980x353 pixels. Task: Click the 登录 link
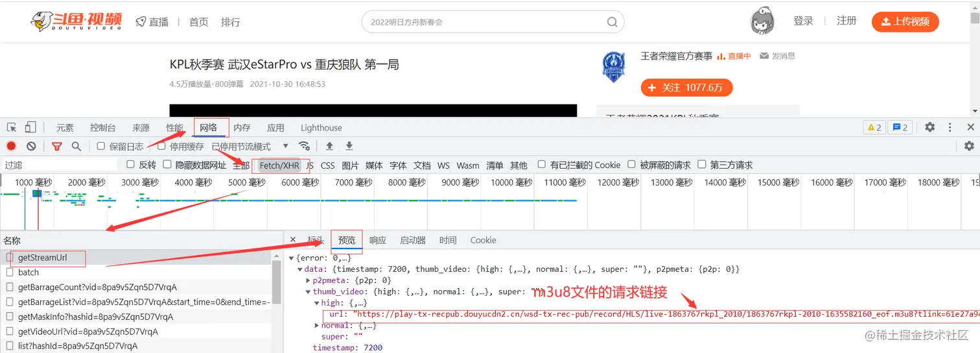pos(803,21)
